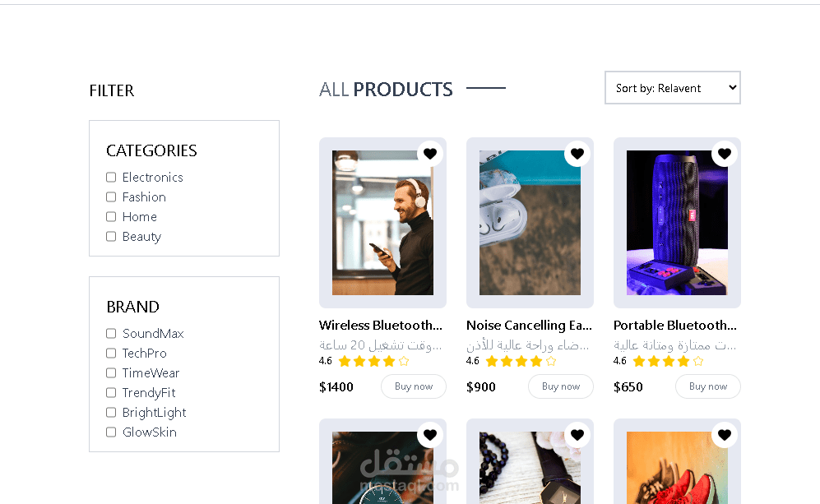Check the Beauty category option
The image size is (820, 504).
tap(111, 237)
